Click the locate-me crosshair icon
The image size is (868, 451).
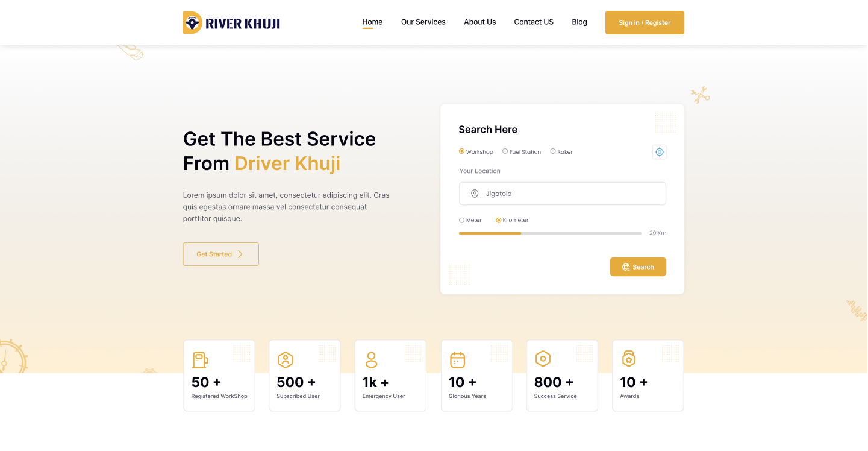point(660,152)
